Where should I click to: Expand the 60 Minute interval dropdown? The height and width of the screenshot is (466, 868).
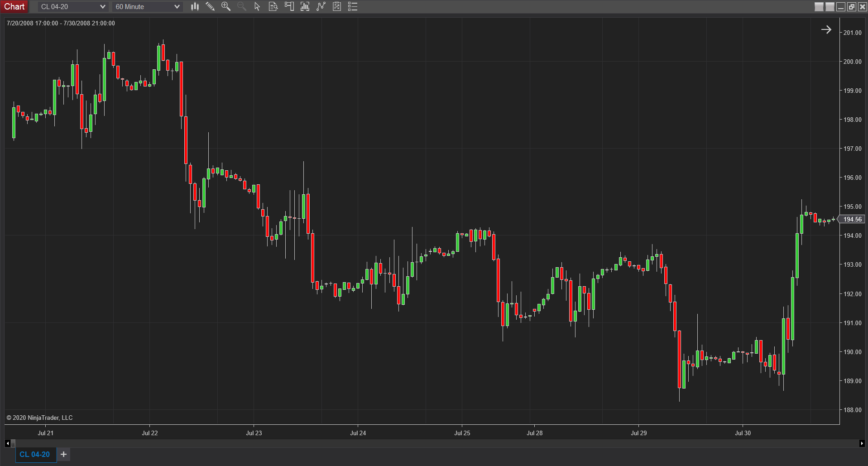coord(147,7)
